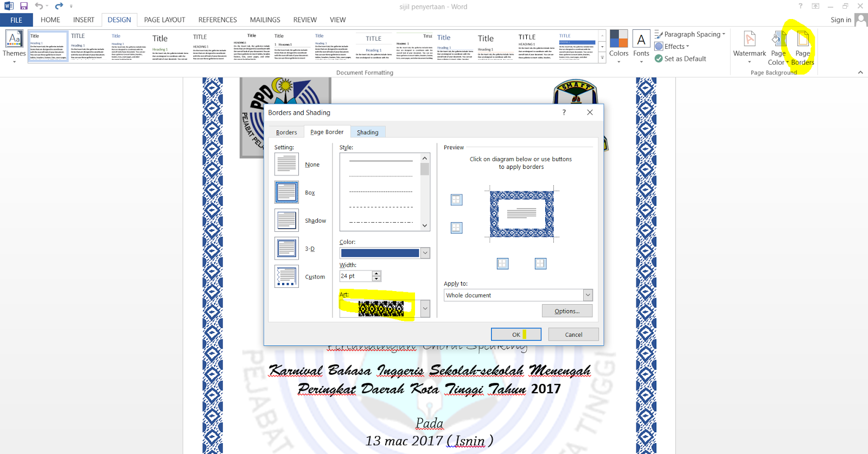This screenshot has height=454, width=868.
Task: Click the Width input field
Action: 356,276
